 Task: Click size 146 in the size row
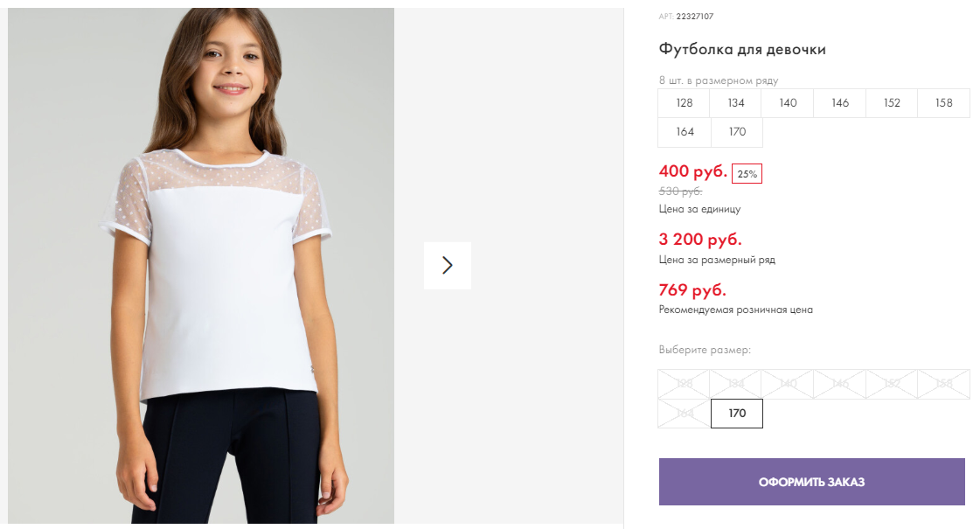point(840,103)
